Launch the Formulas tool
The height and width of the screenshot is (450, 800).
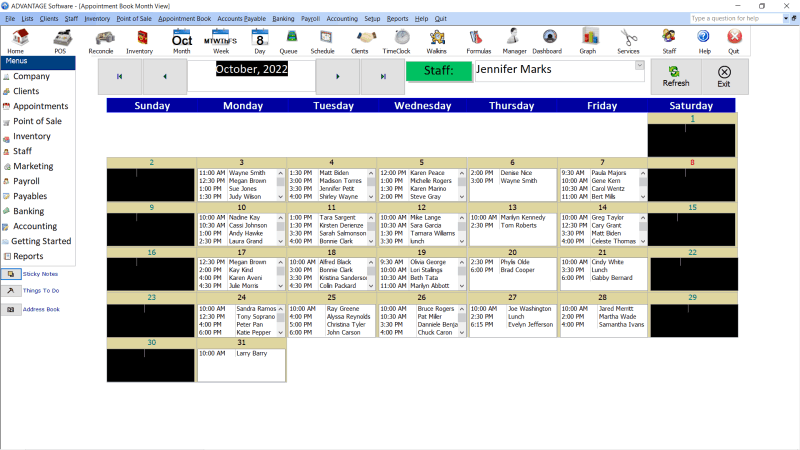tap(478, 40)
